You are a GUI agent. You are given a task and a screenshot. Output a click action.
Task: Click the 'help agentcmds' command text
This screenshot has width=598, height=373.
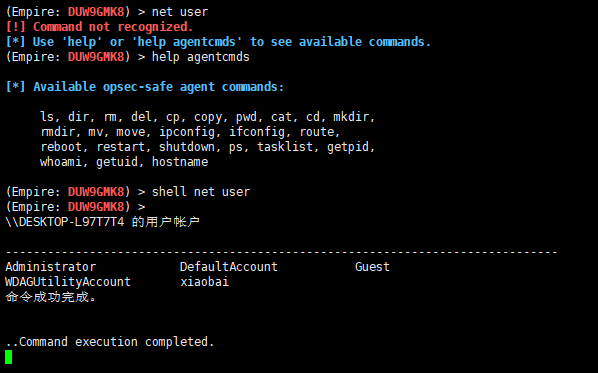point(201,57)
